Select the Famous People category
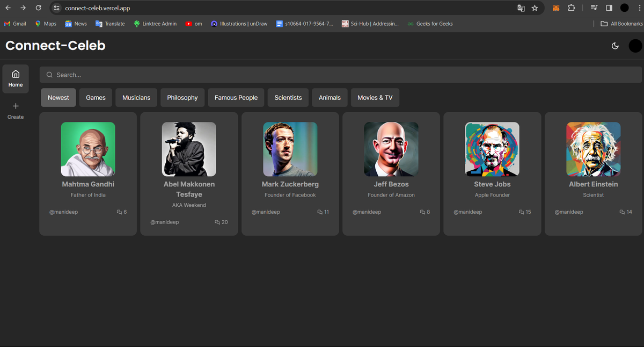 236,98
